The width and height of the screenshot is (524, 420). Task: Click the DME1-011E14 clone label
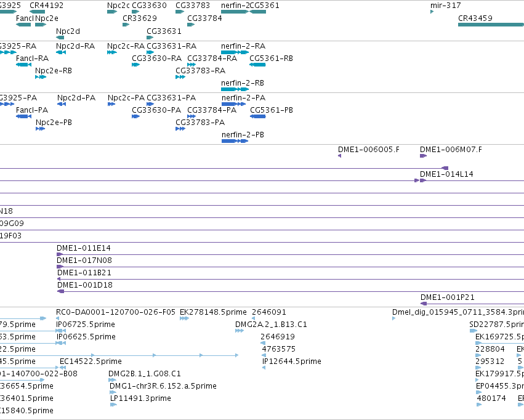[x=84, y=248]
